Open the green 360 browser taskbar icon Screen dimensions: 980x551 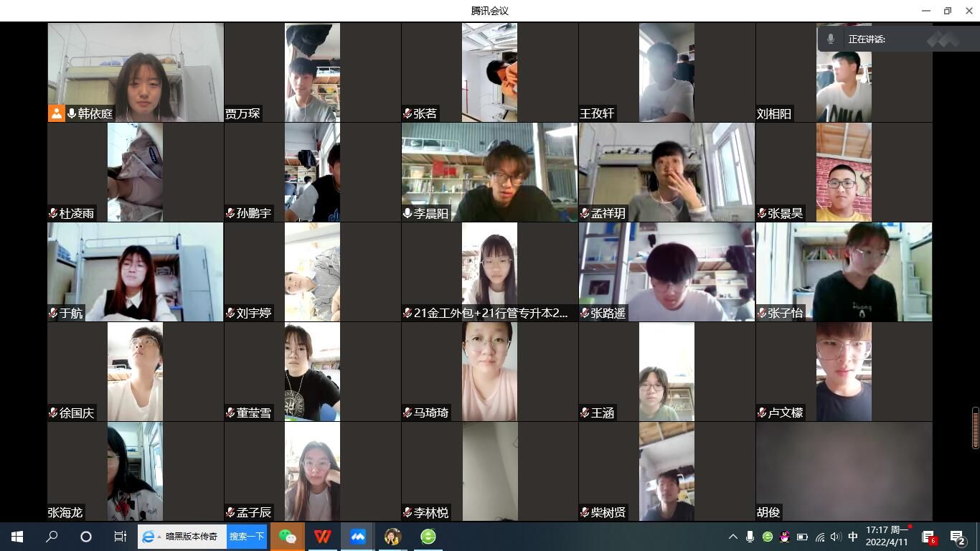[428, 537]
